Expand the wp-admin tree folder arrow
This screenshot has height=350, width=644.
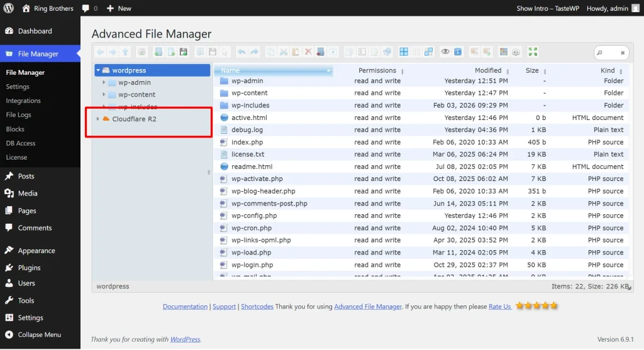tap(104, 82)
